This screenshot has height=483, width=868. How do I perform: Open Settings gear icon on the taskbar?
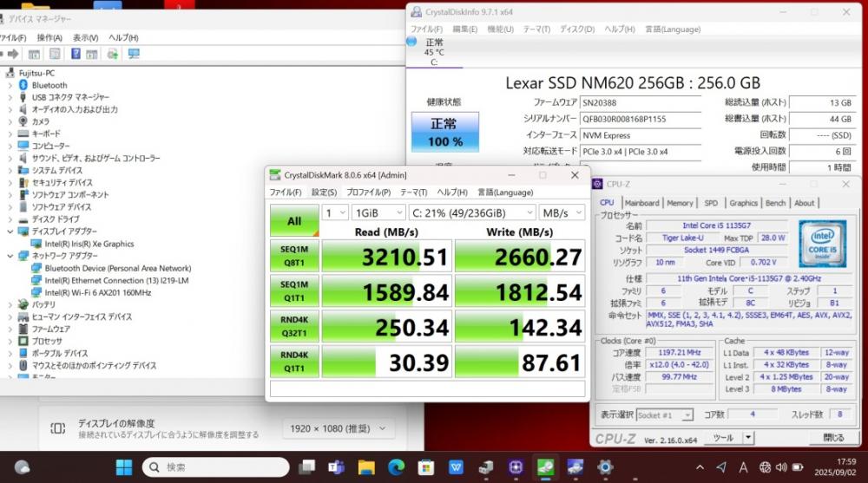coord(605,467)
